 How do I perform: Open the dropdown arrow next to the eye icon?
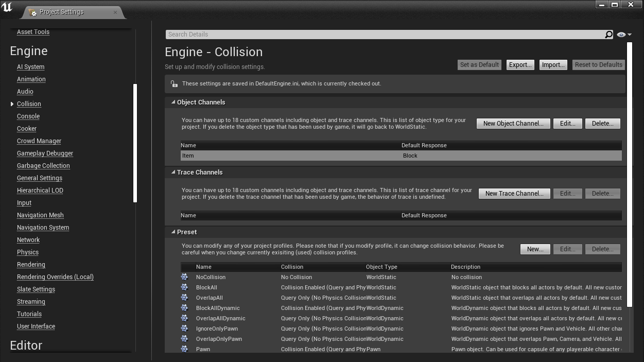coord(630,35)
